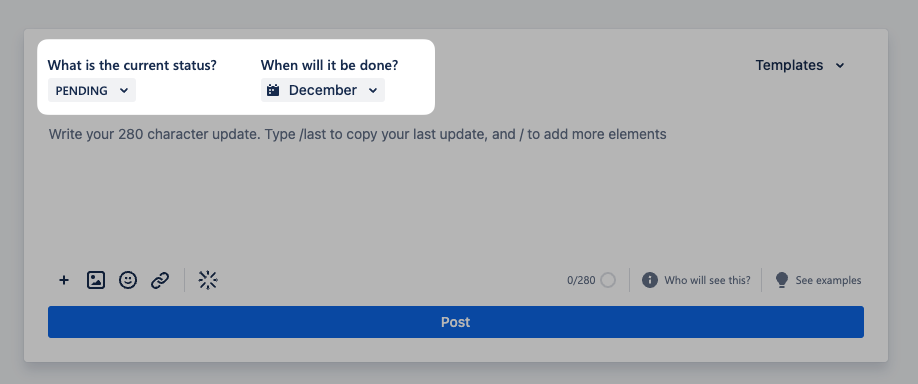Open the Templates dropdown
Viewport: 918px width, 384px height.
[x=800, y=65]
